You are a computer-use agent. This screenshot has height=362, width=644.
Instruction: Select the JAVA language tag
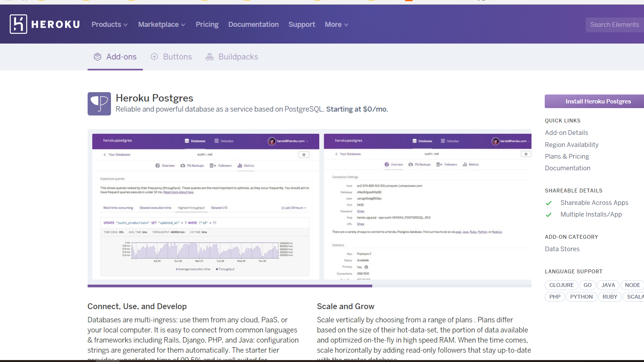tap(608, 285)
